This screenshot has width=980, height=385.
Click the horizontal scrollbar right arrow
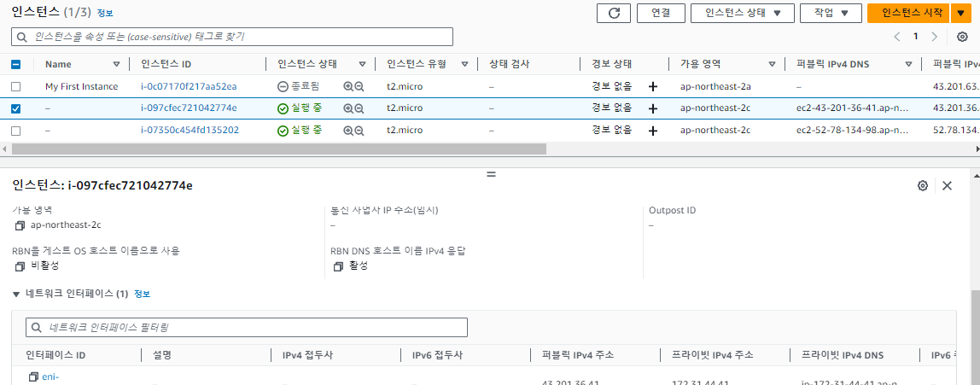[x=977, y=149]
